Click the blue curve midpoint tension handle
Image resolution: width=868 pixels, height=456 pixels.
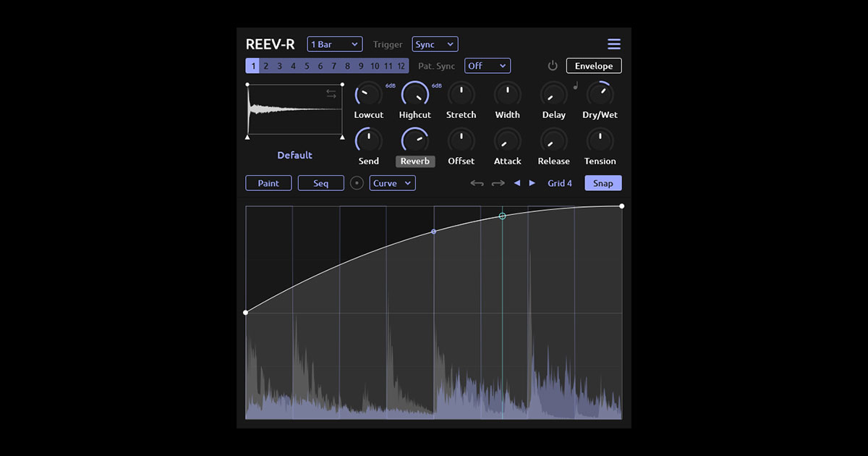434,232
